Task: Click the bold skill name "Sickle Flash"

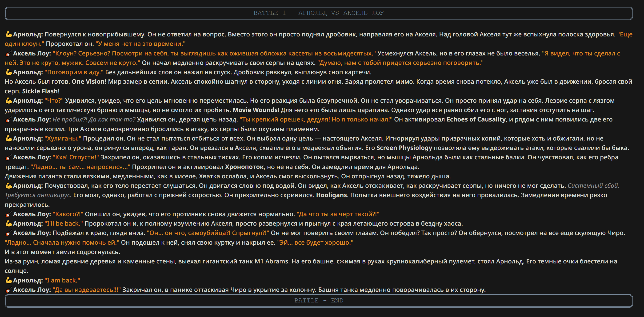Action: pos(40,91)
